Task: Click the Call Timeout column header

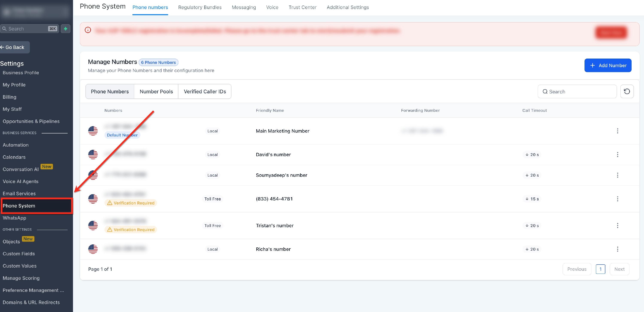Action: click(x=534, y=111)
